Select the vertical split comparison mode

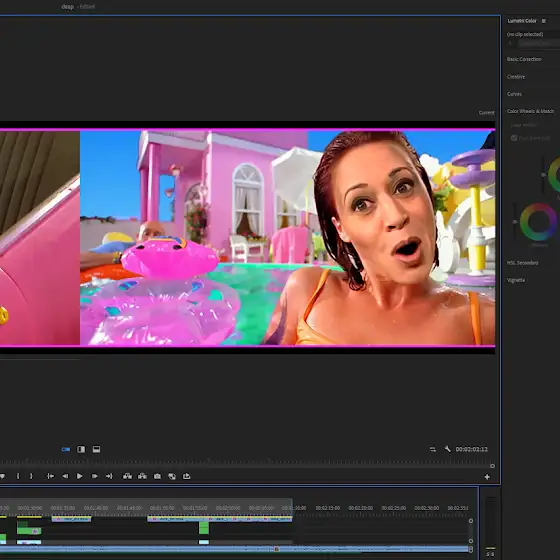point(81,449)
